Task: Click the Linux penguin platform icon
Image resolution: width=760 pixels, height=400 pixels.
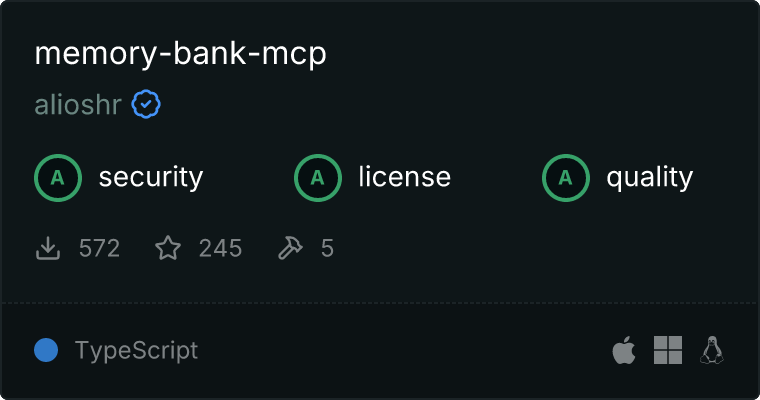Action: [x=712, y=350]
